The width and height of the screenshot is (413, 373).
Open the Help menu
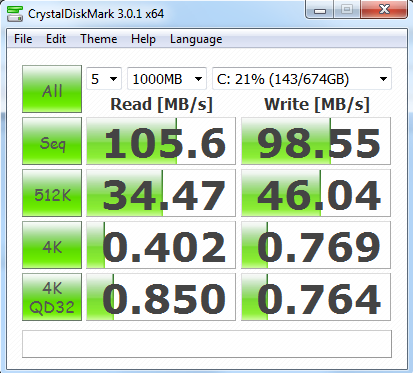pyautogui.click(x=143, y=39)
